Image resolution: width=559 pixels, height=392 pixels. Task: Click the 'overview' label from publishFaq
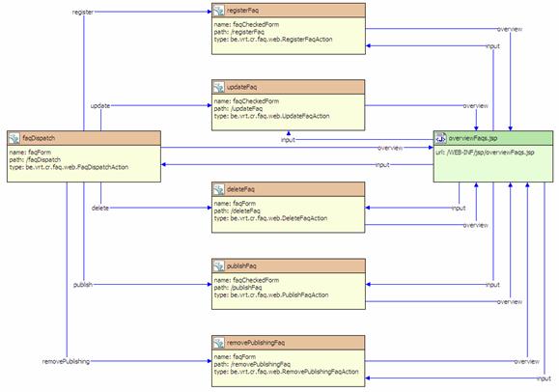pyautogui.click(x=510, y=302)
